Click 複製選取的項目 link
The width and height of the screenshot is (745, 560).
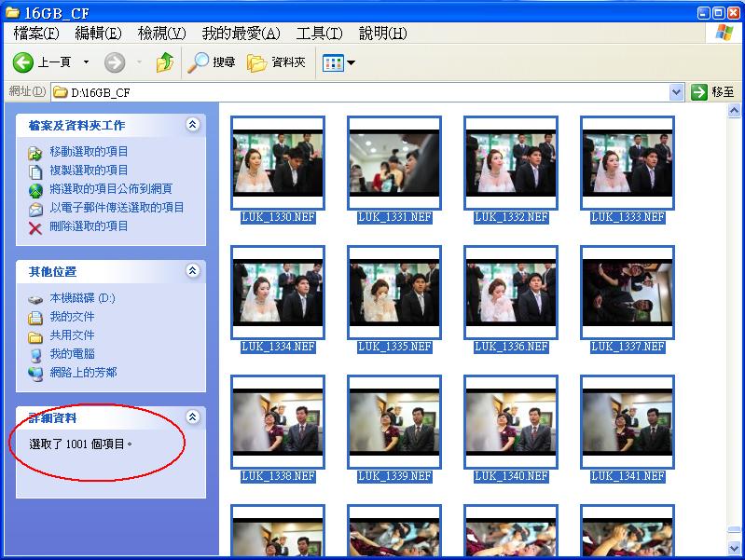(89, 170)
